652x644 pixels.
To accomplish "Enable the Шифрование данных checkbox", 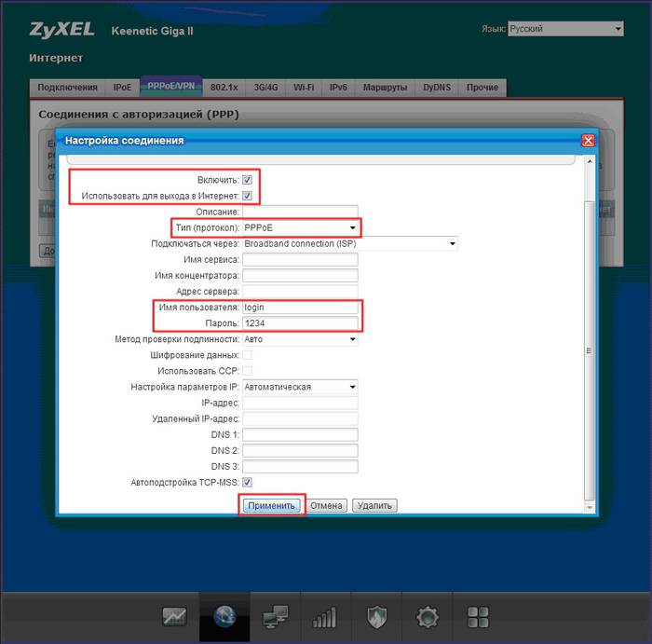I will [x=247, y=355].
